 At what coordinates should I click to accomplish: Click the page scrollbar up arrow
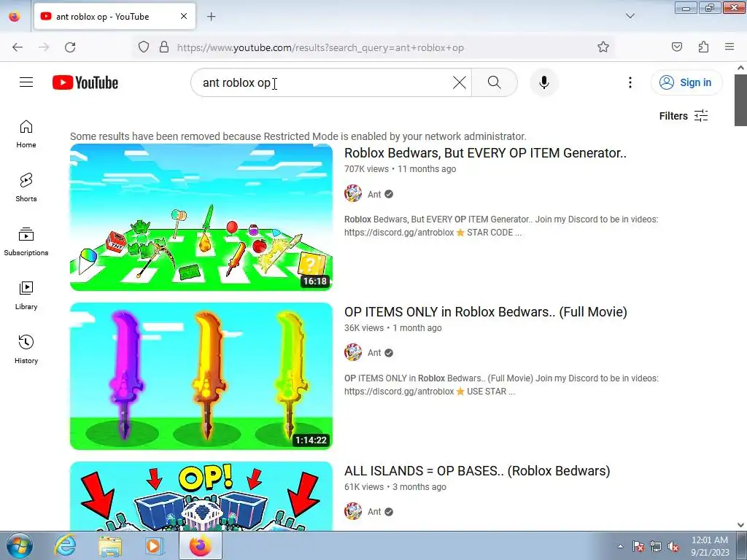741,68
